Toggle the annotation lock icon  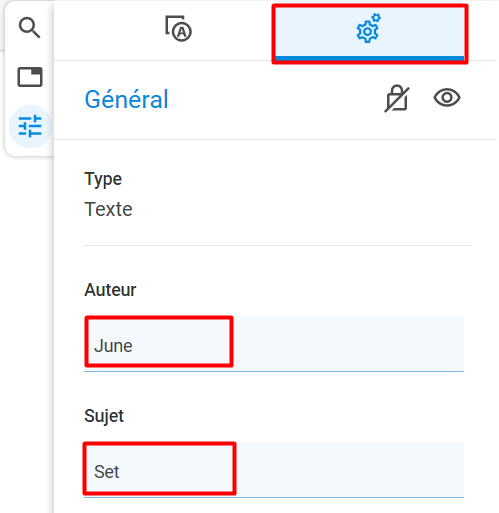[x=397, y=99]
